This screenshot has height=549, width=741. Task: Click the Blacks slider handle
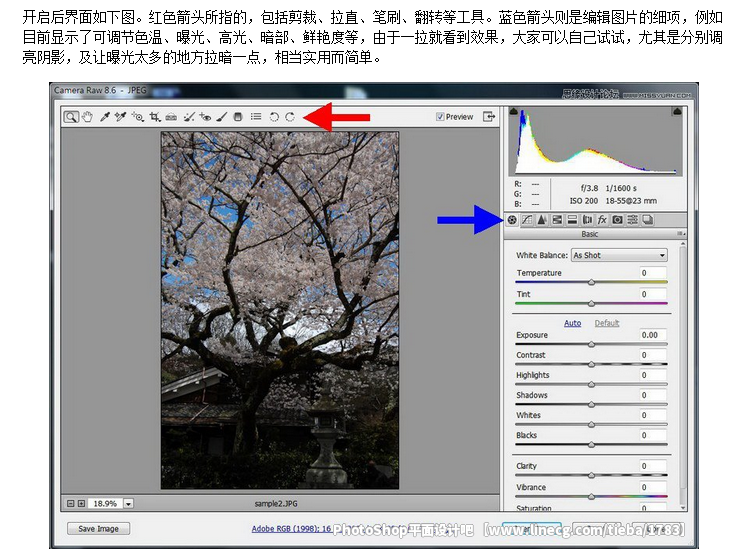pyautogui.click(x=591, y=445)
